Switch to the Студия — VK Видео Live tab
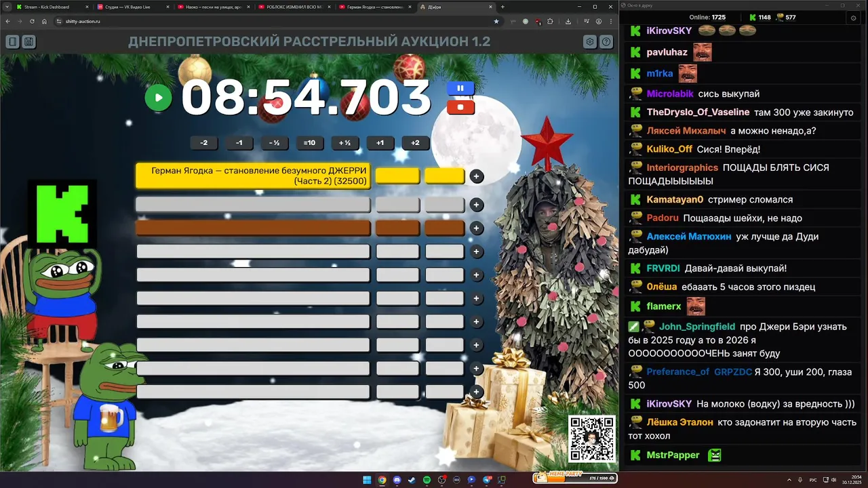 pyautogui.click(x=132, y=7)
